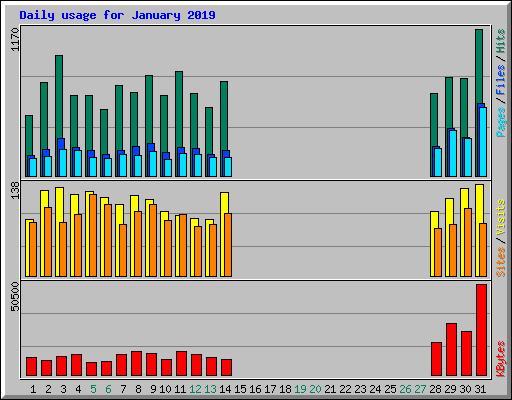Click the green weekend day 6 label
Screen dimensions: 512x400
108,389
